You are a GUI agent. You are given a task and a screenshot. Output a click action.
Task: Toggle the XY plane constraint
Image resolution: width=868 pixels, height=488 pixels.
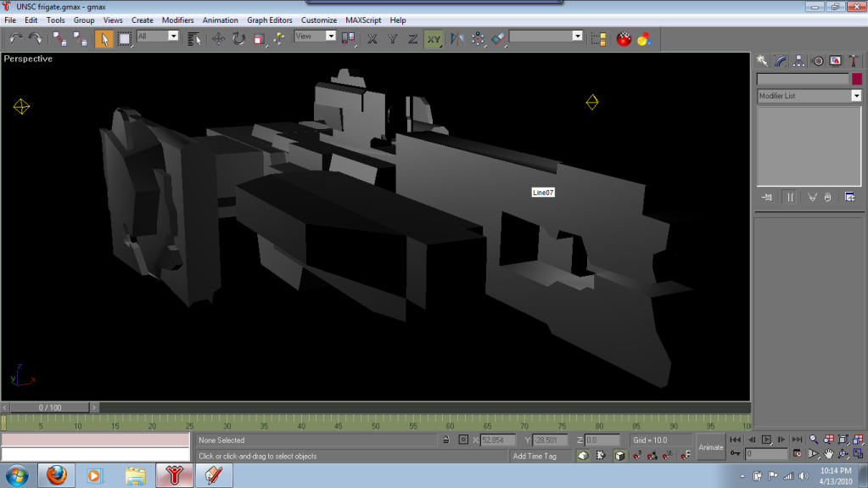click(x=434, y=39)
